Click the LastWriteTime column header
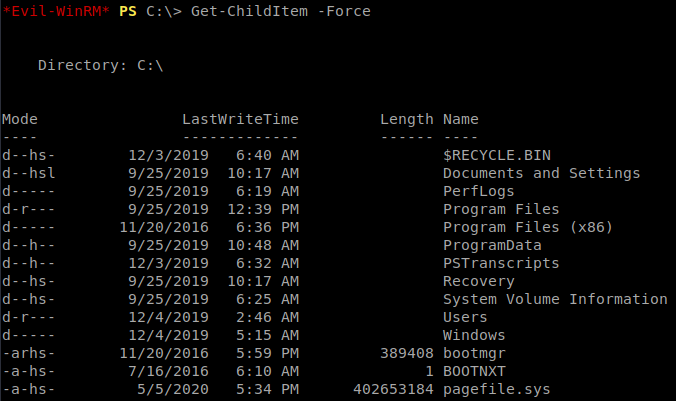Screen dimensions: 676x401 point(240,119)
